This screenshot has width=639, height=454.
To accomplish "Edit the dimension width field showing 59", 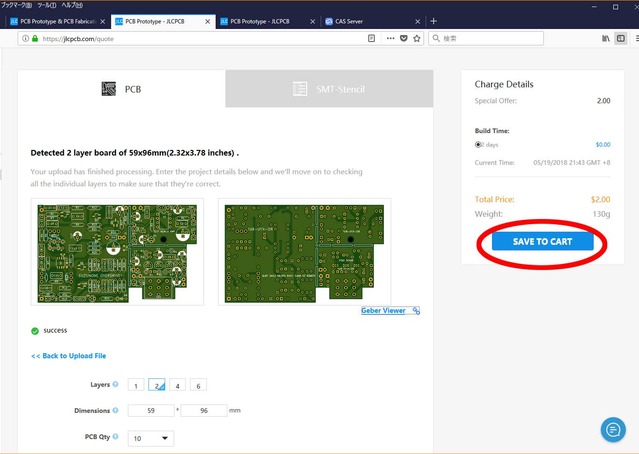I will click(x=151, y=410).
